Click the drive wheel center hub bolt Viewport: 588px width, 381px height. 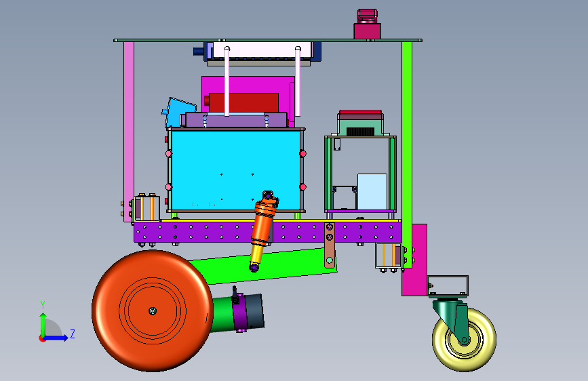(x=152, y=311)
